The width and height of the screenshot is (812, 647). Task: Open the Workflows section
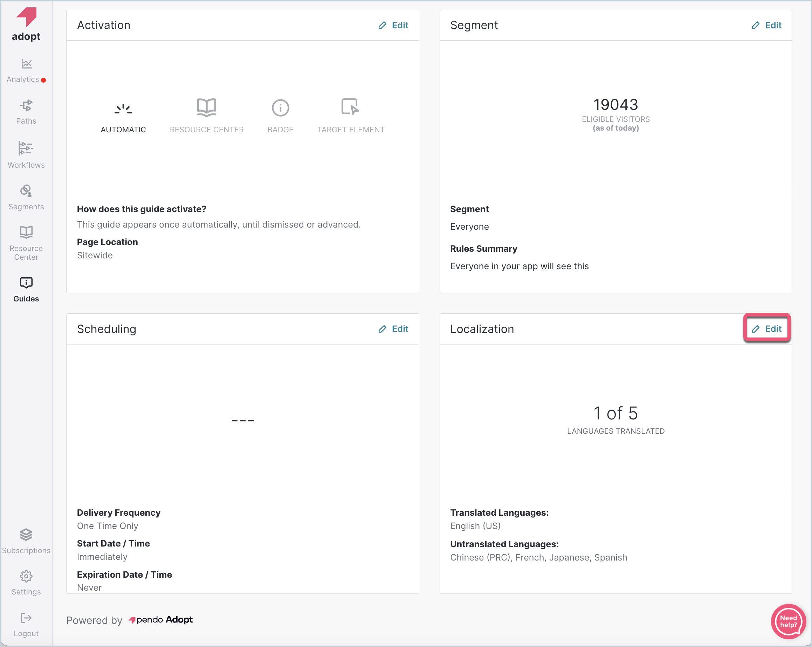26,155
